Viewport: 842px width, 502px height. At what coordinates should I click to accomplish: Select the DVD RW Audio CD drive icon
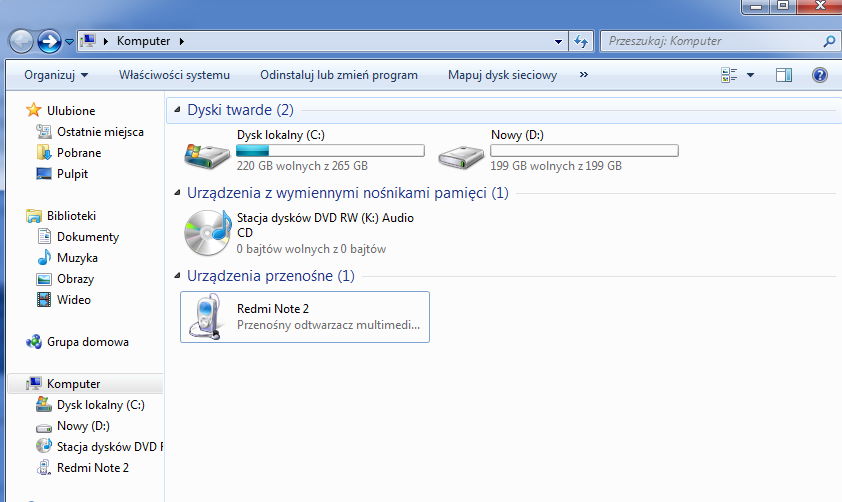click(x=207, y=233)
